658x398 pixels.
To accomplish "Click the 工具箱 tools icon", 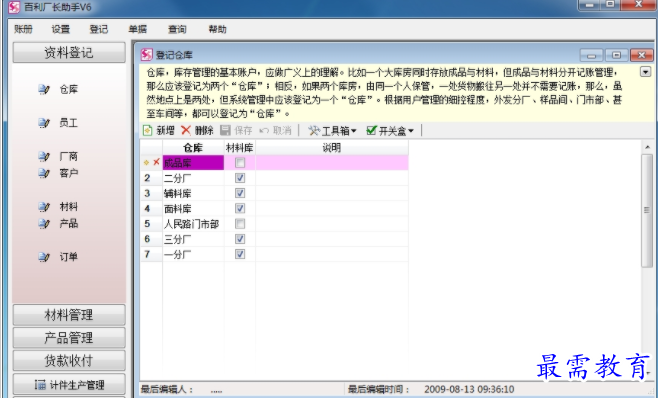I will (x=313, y=131).
